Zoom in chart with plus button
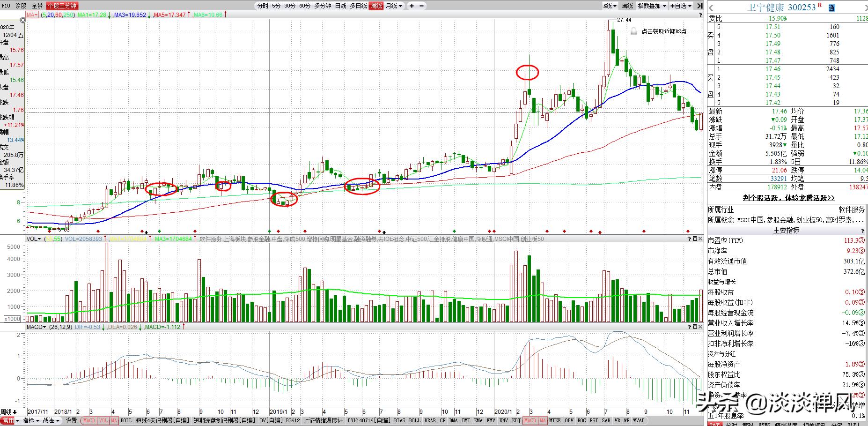The height and width of the screenshot is (426, 868). click(412, 6)
